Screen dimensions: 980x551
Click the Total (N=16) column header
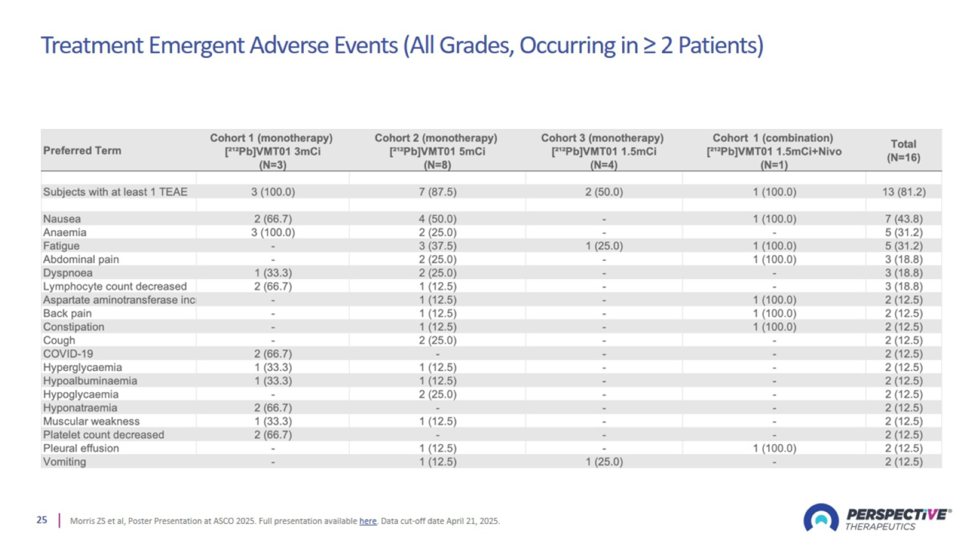pyautogui.click(x=903, y=151)
